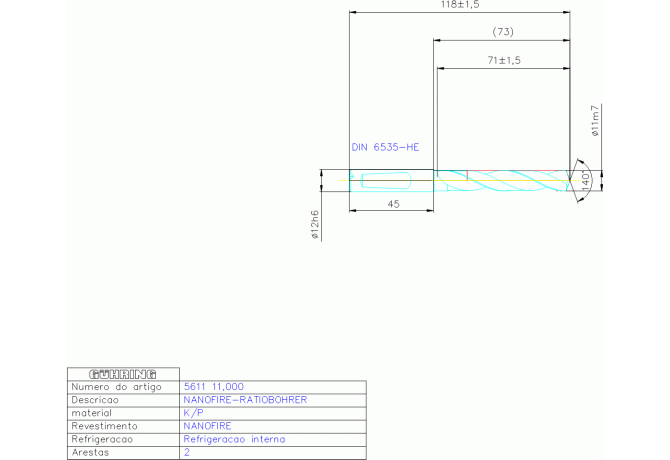The image size is (670, 460).
Task: Select the (73) reference dimension text
Action: click(504, 32)
